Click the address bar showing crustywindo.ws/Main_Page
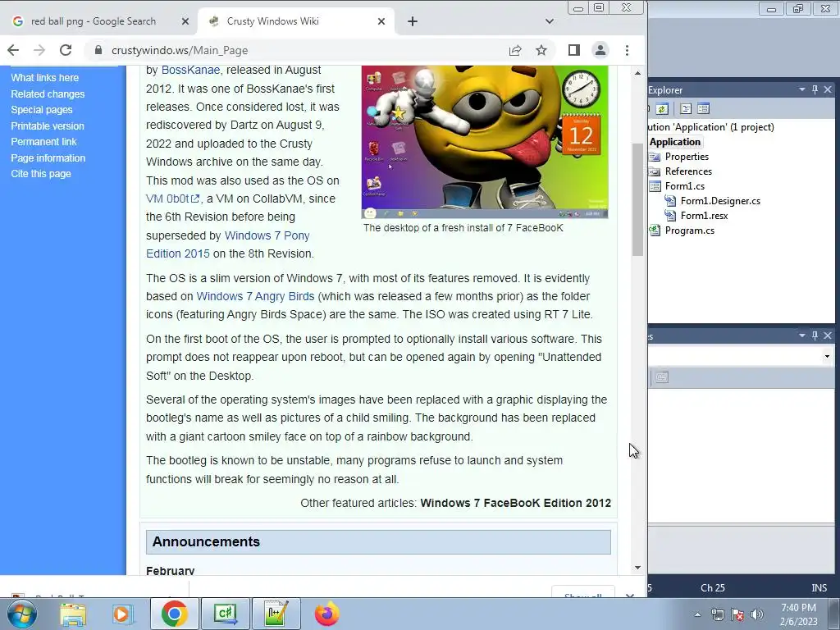The width and height of the screenshot is (840, 630). [x=300, y=50]
